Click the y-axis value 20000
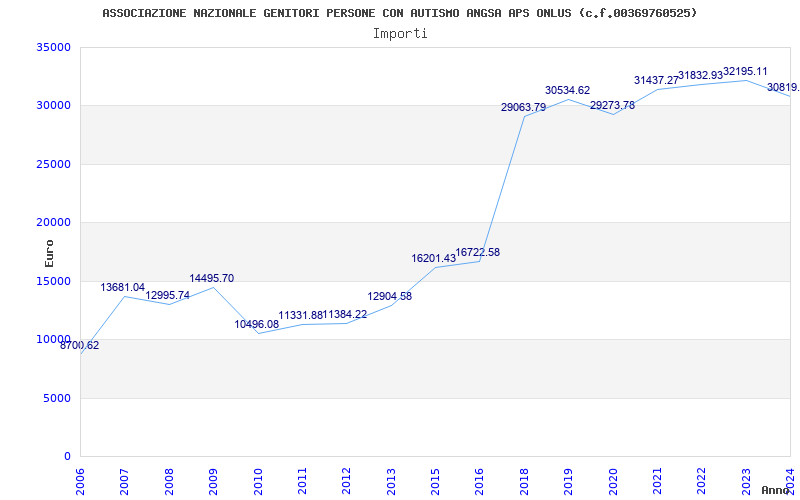Image resolution: width=800 pixels, height=500 pixels. pos(53,222)
